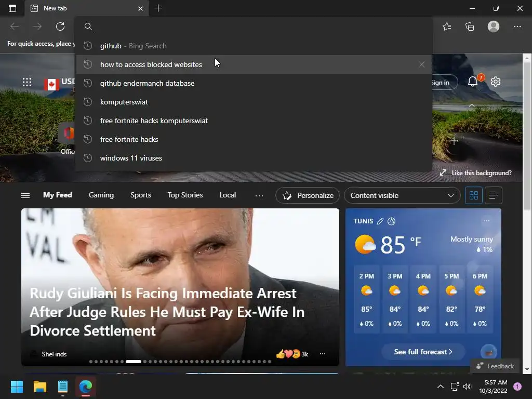Viewport: 532px width, 399px height.
Task: Select the komputerswiat suggestion
Action: point(254,102)
